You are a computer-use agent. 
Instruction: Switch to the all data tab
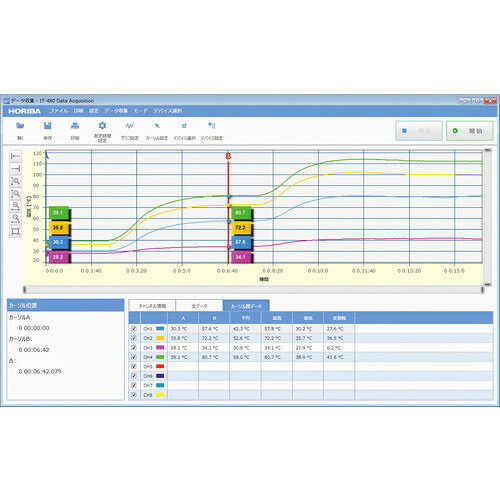[x=199, y=306]
